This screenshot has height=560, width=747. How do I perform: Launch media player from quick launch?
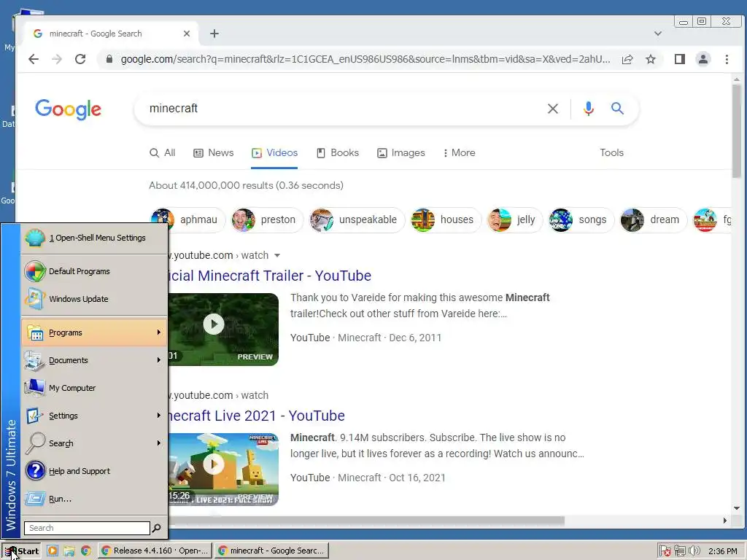(53, 551)
